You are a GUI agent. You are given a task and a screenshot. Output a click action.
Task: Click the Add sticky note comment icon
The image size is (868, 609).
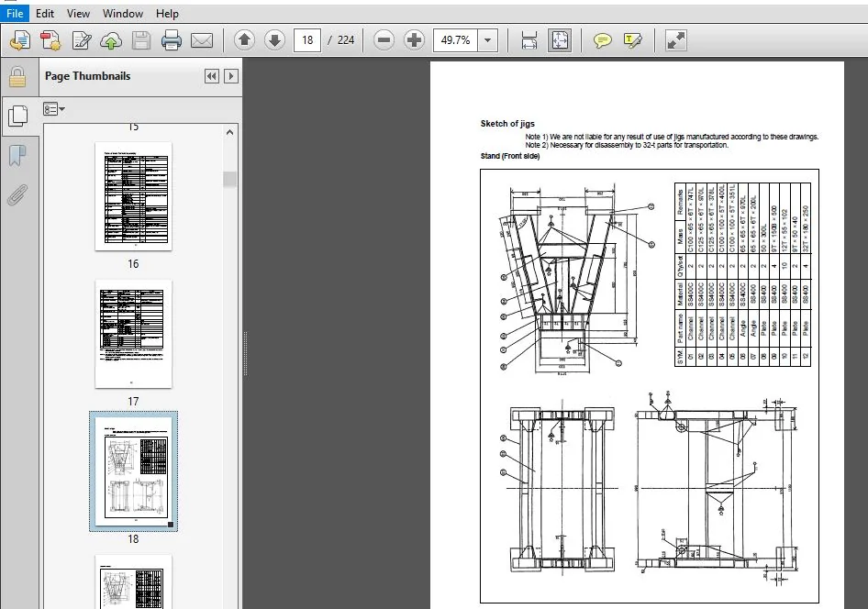[602, 40]
